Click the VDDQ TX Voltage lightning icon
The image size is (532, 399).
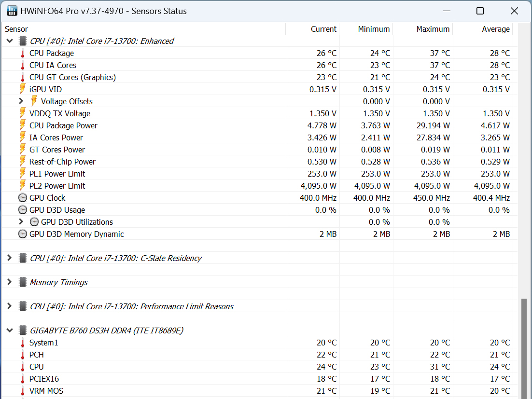pyautogui.click(x=23, y=113)
